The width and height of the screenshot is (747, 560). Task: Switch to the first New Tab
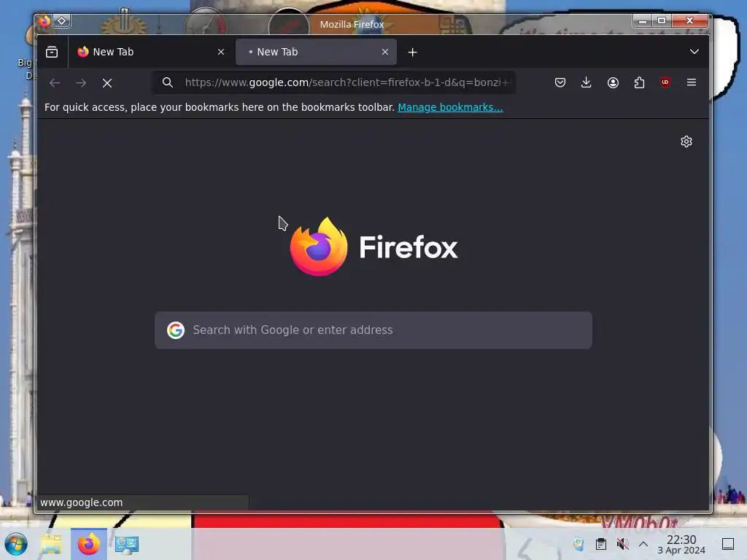pos(150,52)
